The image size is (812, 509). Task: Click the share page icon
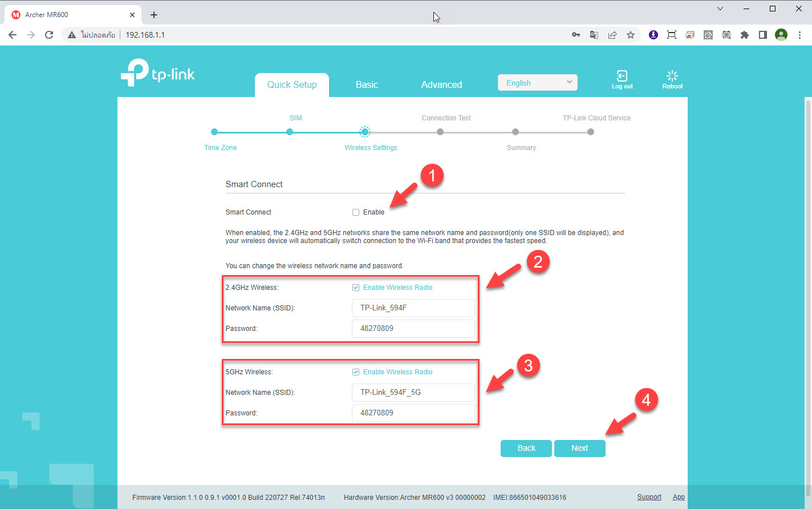612,35
